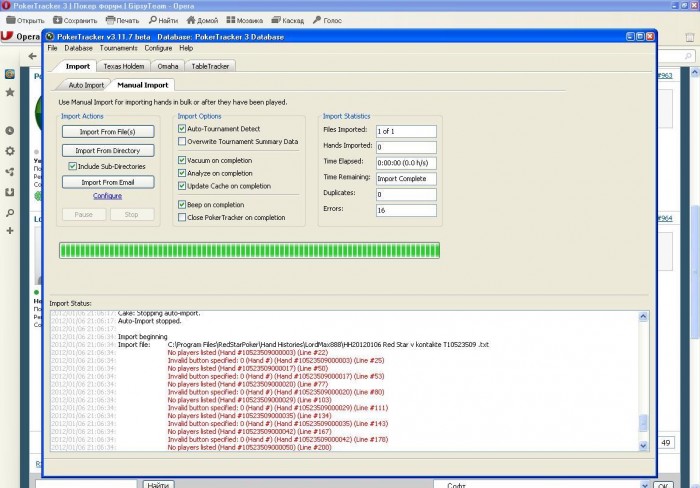Click the Opera Сохранить toolbar button
This screenshot has height=488, width=700.
tap(75, 20)
